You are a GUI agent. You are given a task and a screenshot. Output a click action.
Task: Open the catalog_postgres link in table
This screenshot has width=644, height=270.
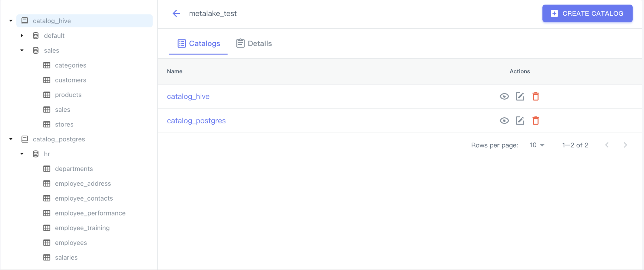click(196, 121)
